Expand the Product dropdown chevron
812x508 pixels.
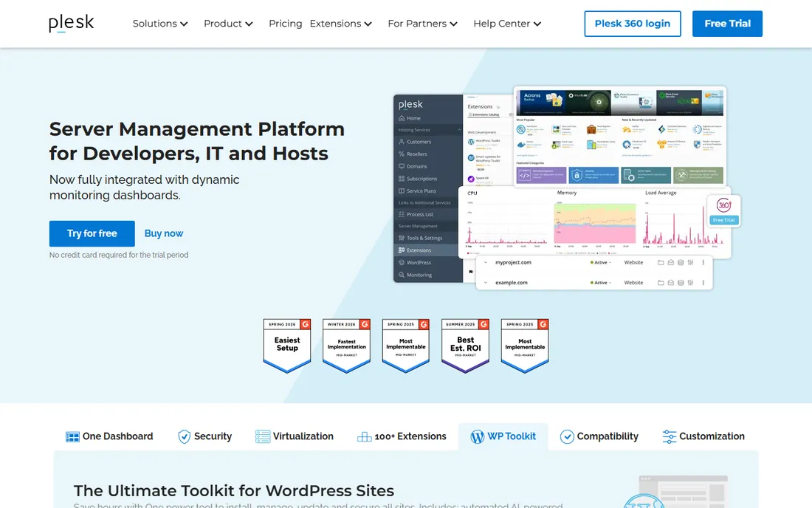click(x=249, y=24)
